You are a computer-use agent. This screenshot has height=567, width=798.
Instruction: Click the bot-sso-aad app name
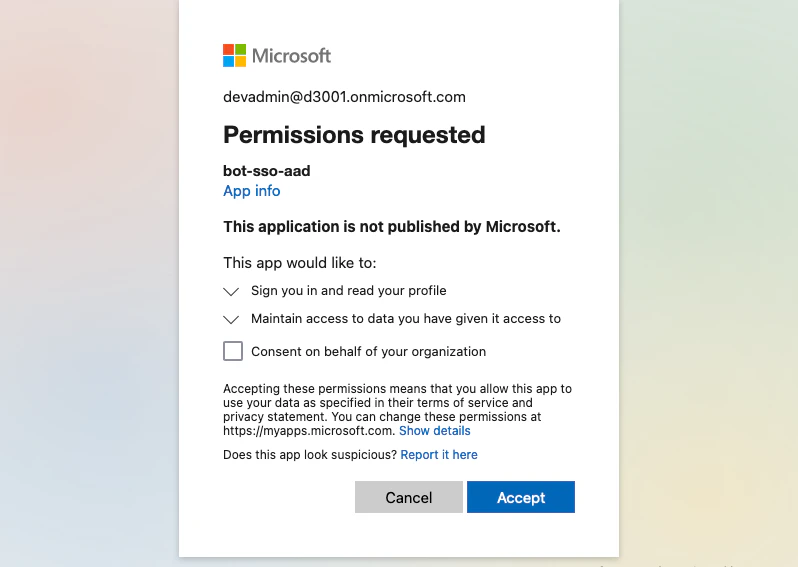point(267,171)
